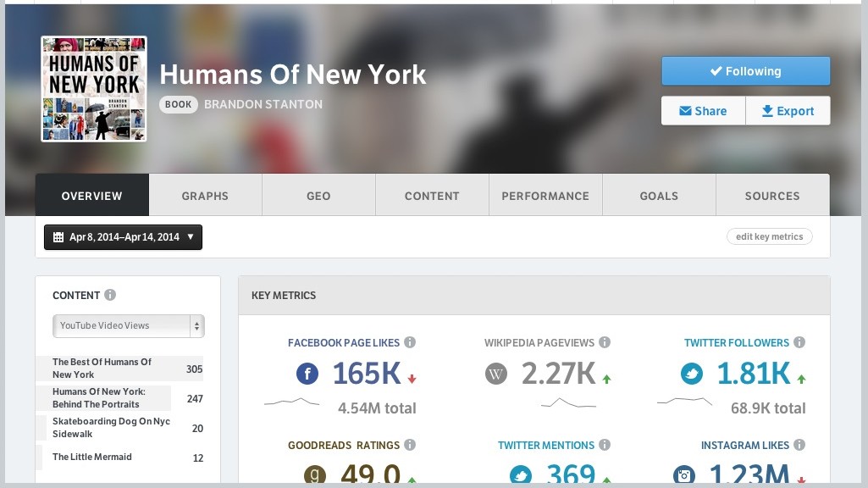This screenshot has height=488, width=868.
Task: Open the date range dropdown
Action: click(123, 237)
